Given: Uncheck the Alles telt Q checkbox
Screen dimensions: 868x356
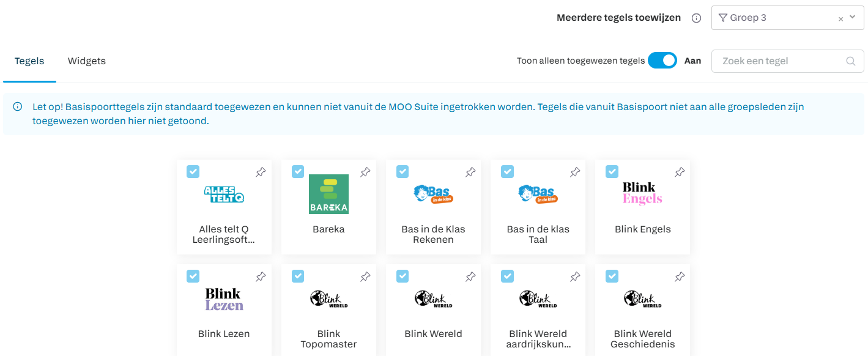Looking at the screenshot, I should point(193,172).
